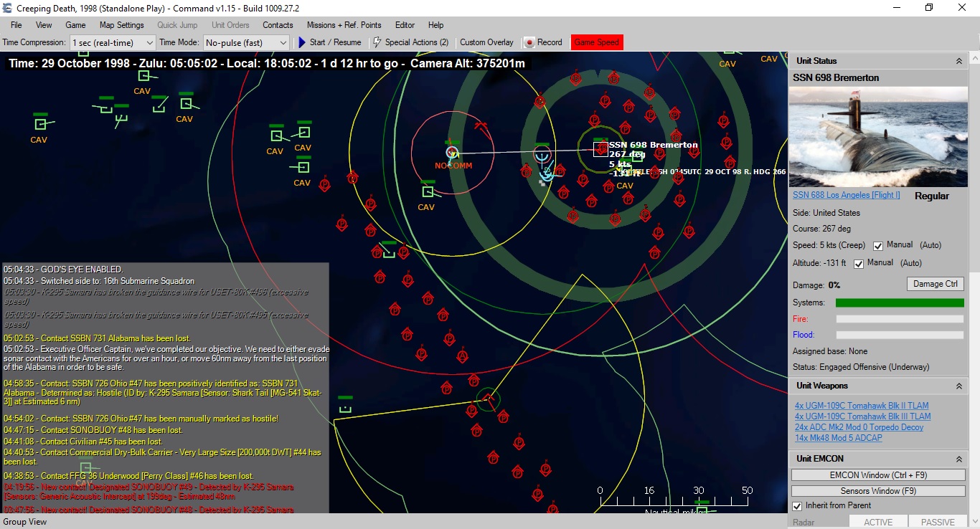Click the Command app icon in the title bar
Screen dimensions: 980x529
[8, 8]
